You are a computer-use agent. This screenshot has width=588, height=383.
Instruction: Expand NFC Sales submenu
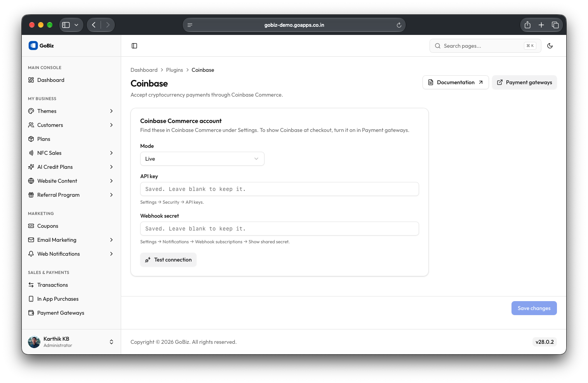click(x=71, y=153)
